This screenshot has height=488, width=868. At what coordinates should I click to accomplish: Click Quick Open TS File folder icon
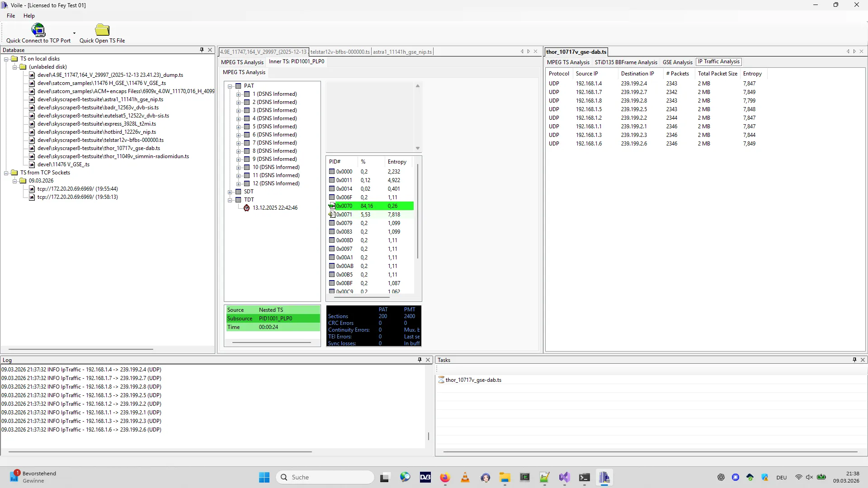click(x=102, y=30)
